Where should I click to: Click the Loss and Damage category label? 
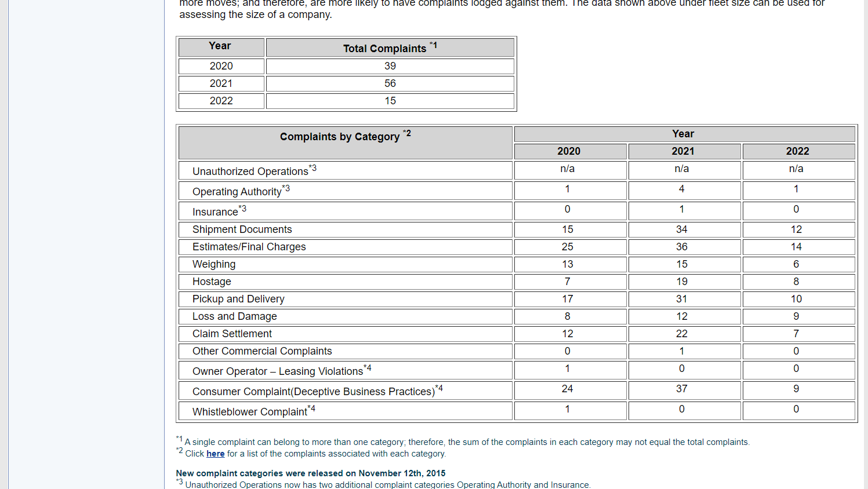(234, 316)
